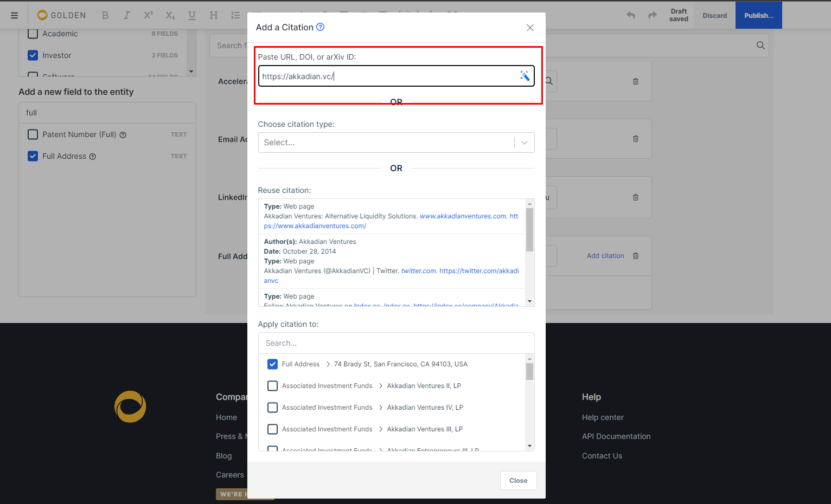Open help icon next to Patent Number (Full)
Viewport: 831px width, 504px height.
123,135
